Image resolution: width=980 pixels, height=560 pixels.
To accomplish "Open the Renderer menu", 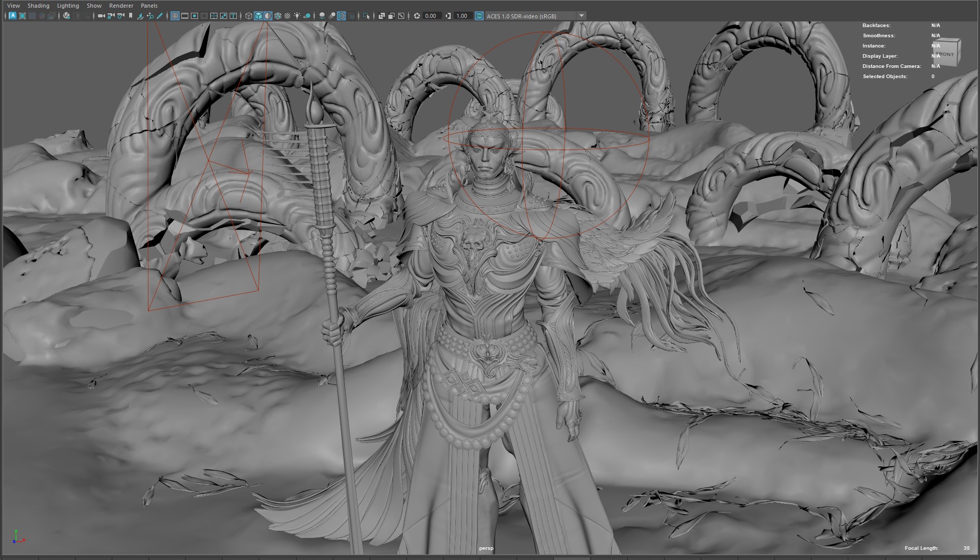I will (x=121, y=6).
